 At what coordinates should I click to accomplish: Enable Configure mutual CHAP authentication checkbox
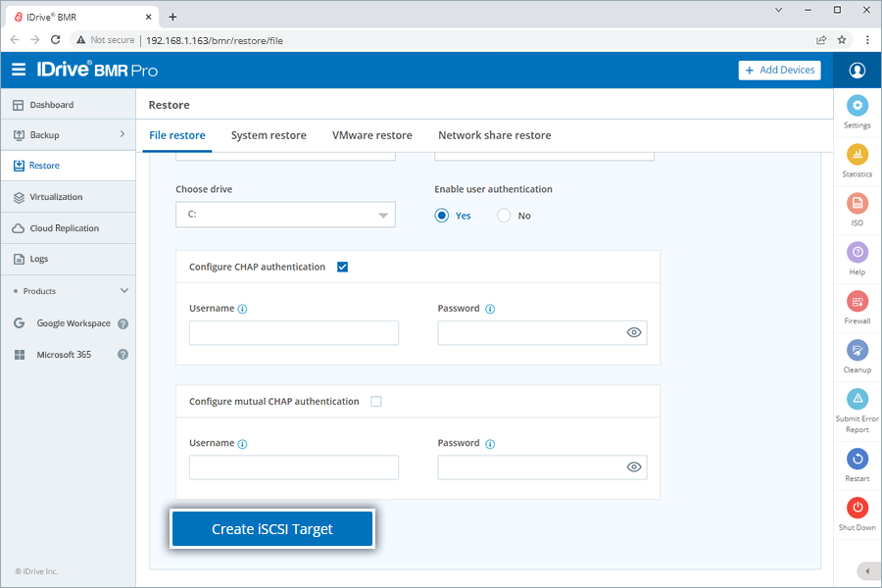tap(376, 401)
